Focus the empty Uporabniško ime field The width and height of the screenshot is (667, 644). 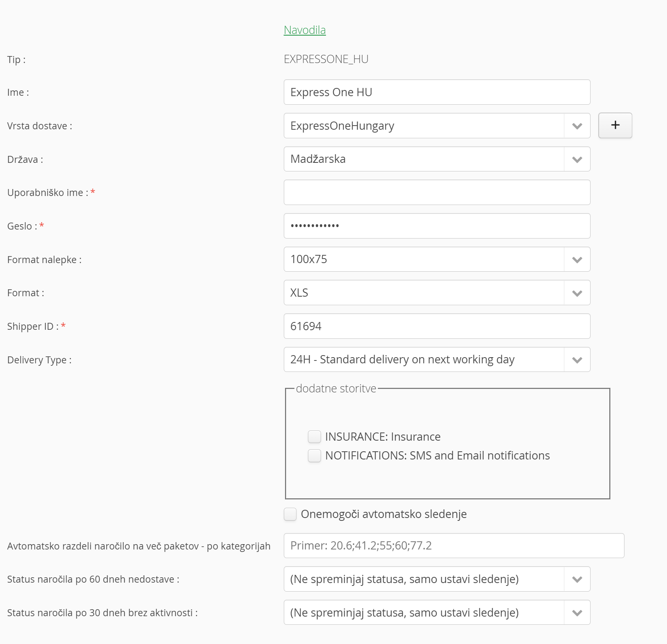437,192
